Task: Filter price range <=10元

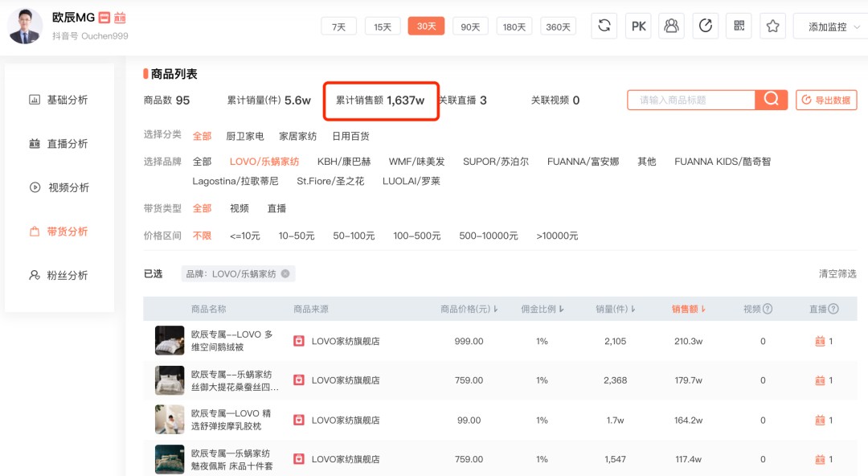Action: 244,236
